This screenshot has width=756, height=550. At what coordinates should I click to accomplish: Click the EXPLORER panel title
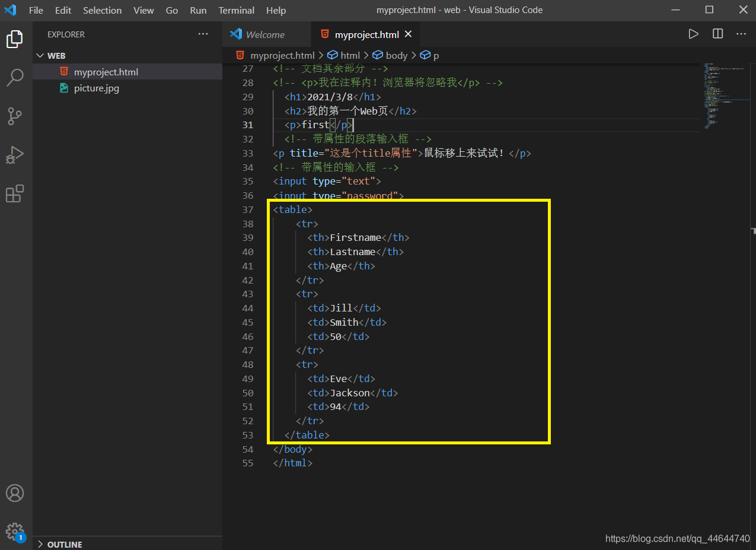coord(66,34)
